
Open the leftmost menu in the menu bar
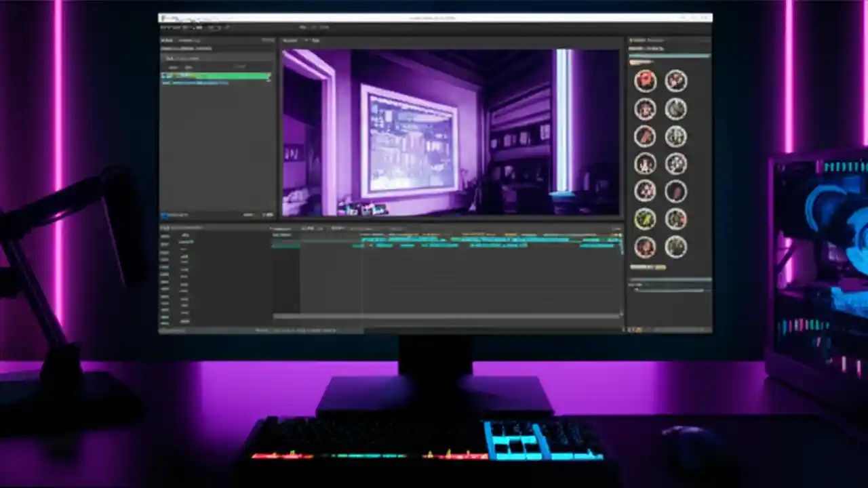(165, 27)
